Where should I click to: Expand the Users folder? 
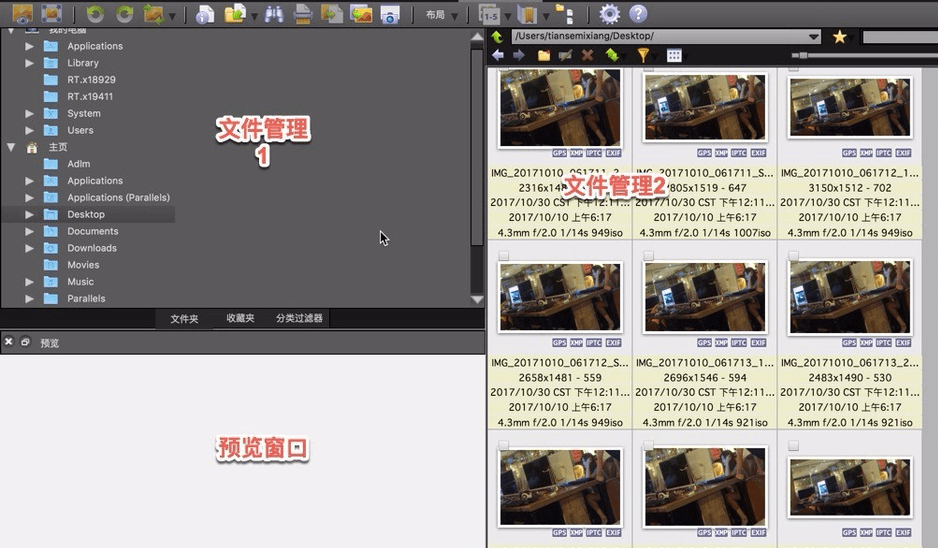(x=29, y=130)
